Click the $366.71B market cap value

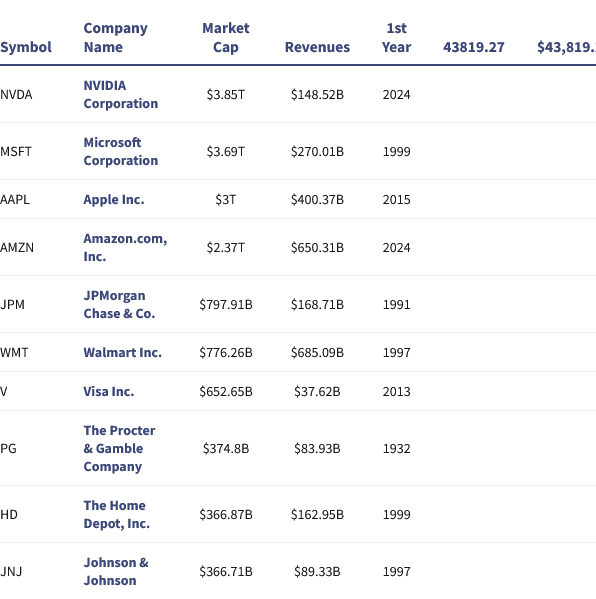(x=226, y=571)
